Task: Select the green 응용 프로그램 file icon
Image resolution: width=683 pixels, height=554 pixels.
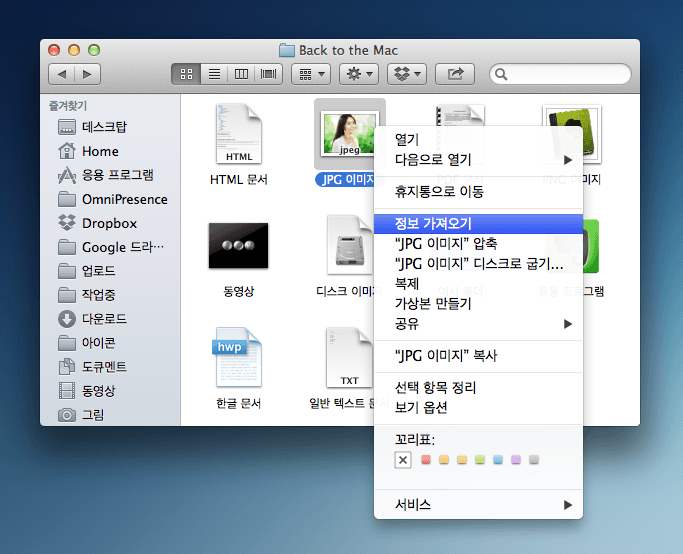Action: [x=591, y=246]
